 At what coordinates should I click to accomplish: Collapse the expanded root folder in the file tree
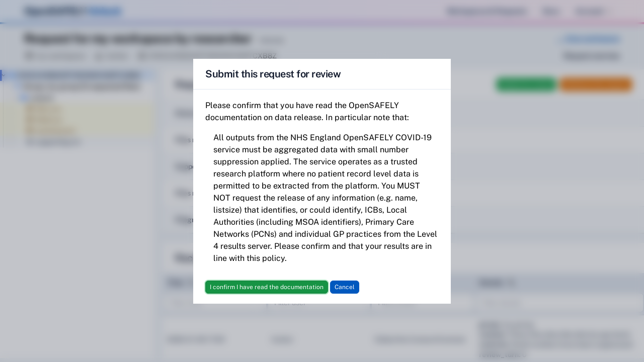coord(4,75)
